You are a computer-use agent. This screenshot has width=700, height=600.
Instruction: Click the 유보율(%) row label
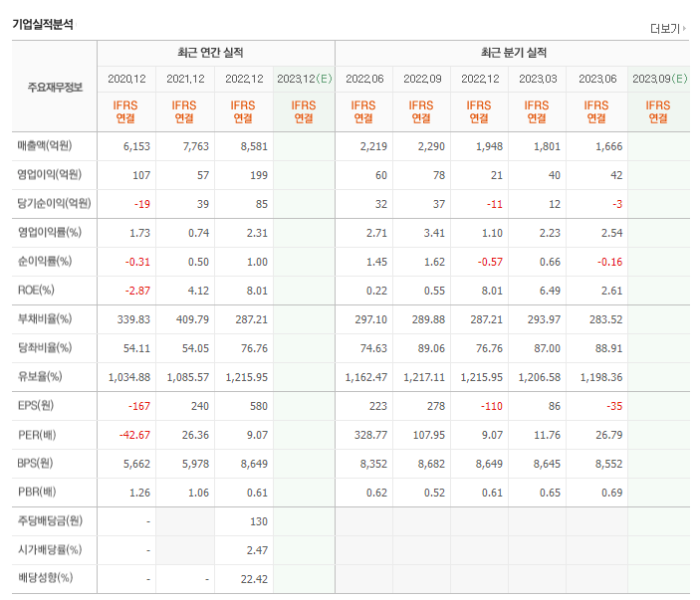[x=40, y=376]
